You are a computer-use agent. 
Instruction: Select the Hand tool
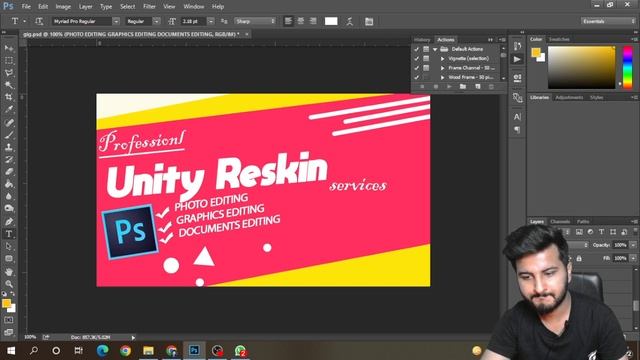(9, 271)
